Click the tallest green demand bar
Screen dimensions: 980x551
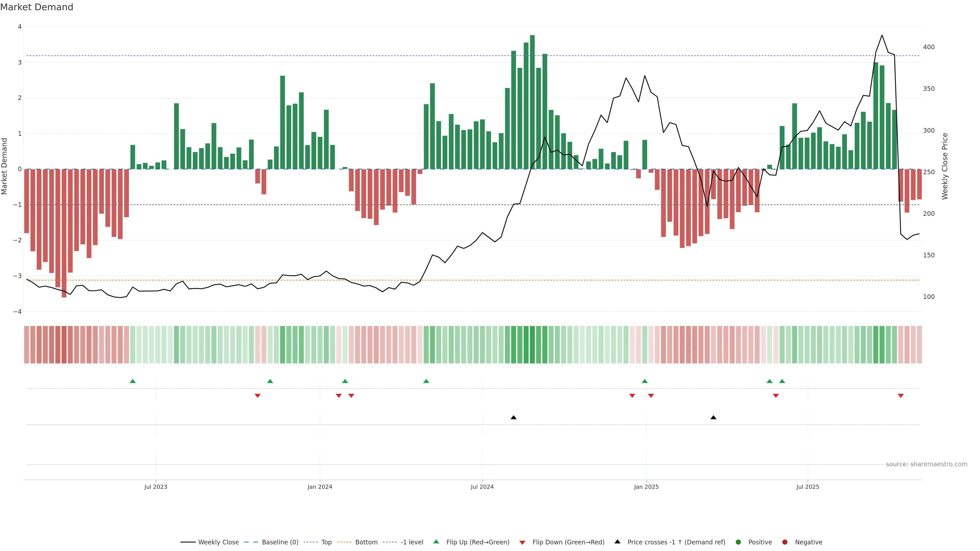coord(532,102)
